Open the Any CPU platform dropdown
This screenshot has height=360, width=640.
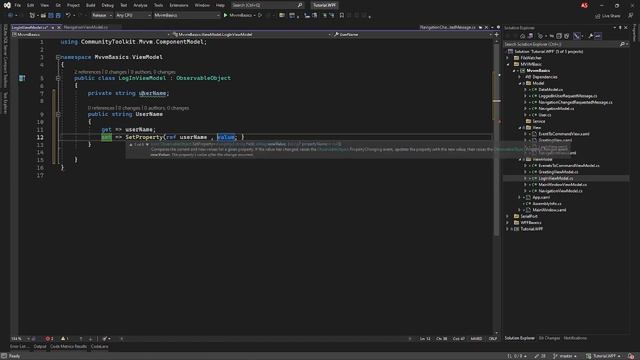[133, 16]
